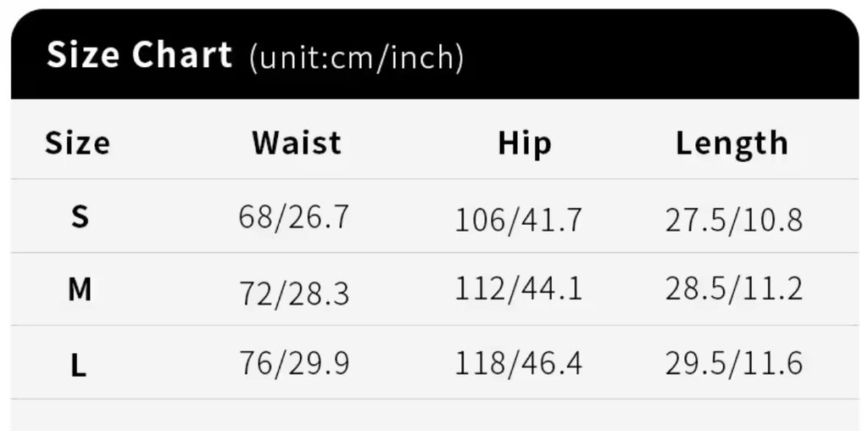
Task: Select length value 29.5/11.6
Action: pyautogui.click(x=733, y=365)
